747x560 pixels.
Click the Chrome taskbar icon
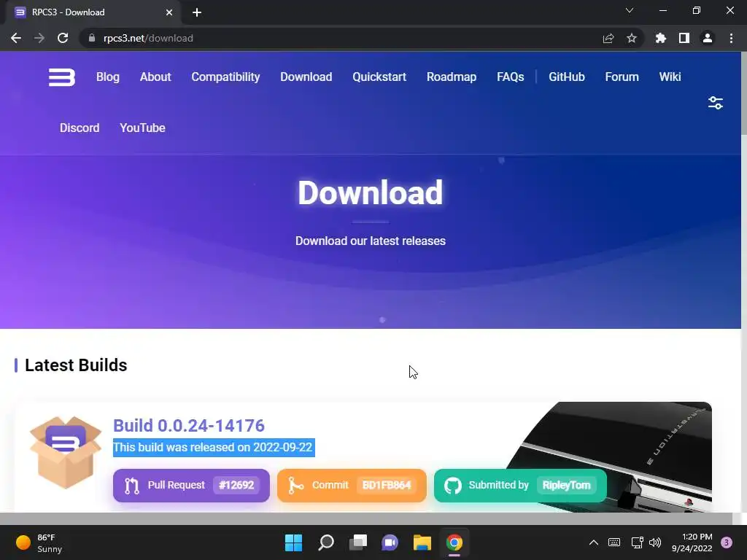click(x=454, y=542)
